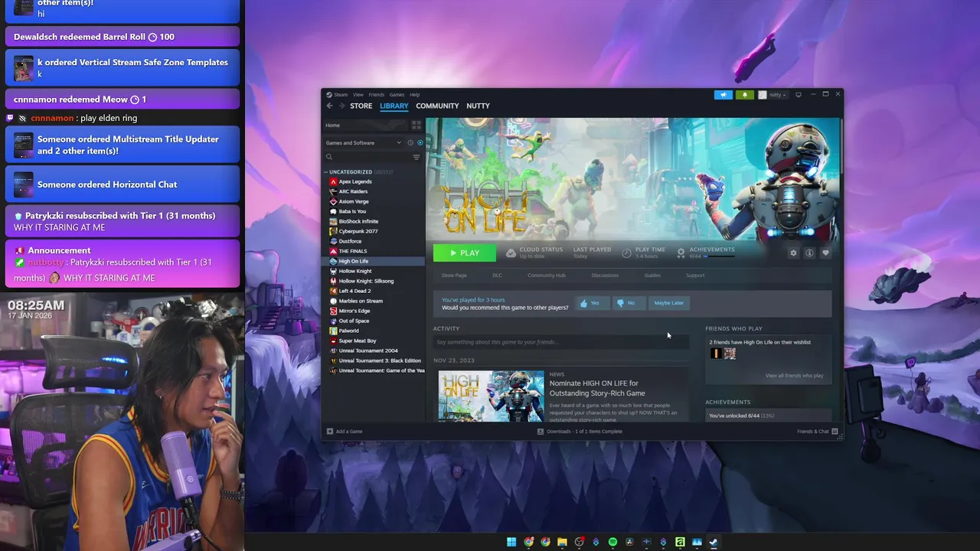Select Palworld in the library list
980x551 pixels.
click(348, 331)
